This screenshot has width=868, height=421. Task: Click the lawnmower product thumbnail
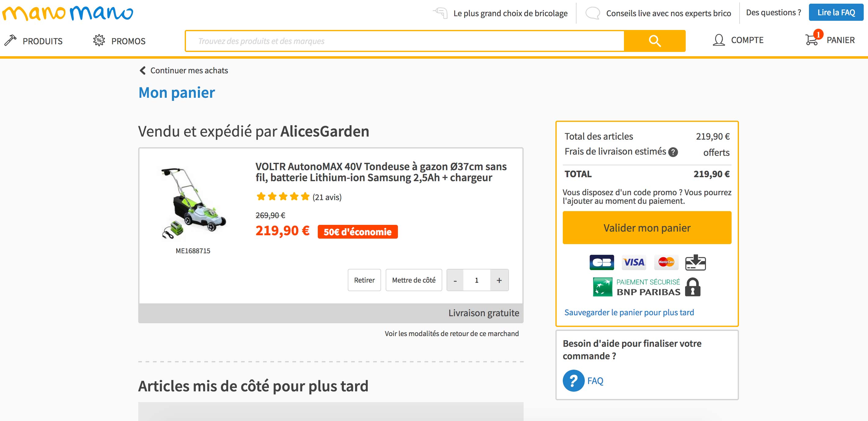tap(193, 203)
